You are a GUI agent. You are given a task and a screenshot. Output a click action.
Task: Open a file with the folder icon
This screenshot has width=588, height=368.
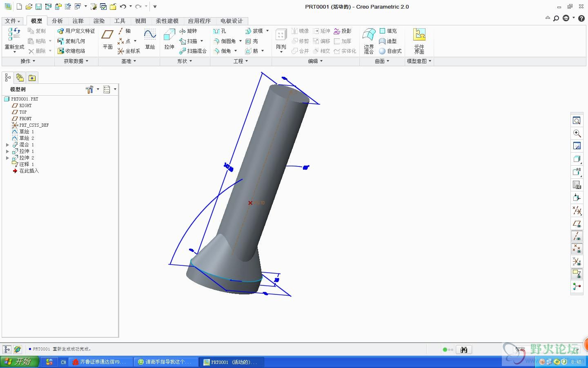[x=29, y=7]
